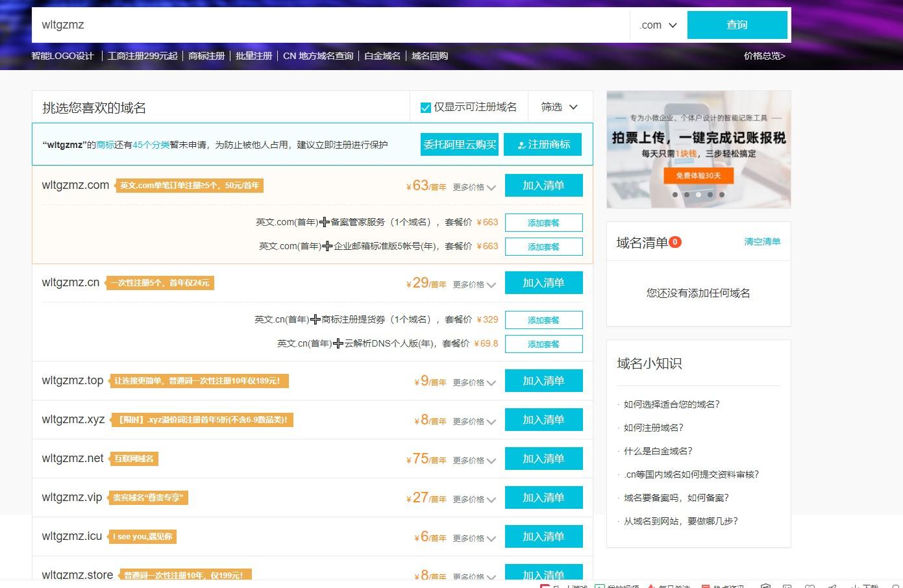The width and height of the screenshot is (903, 588).
Task: Add wltgzmz.vip to the list
Action: point(543,498)
